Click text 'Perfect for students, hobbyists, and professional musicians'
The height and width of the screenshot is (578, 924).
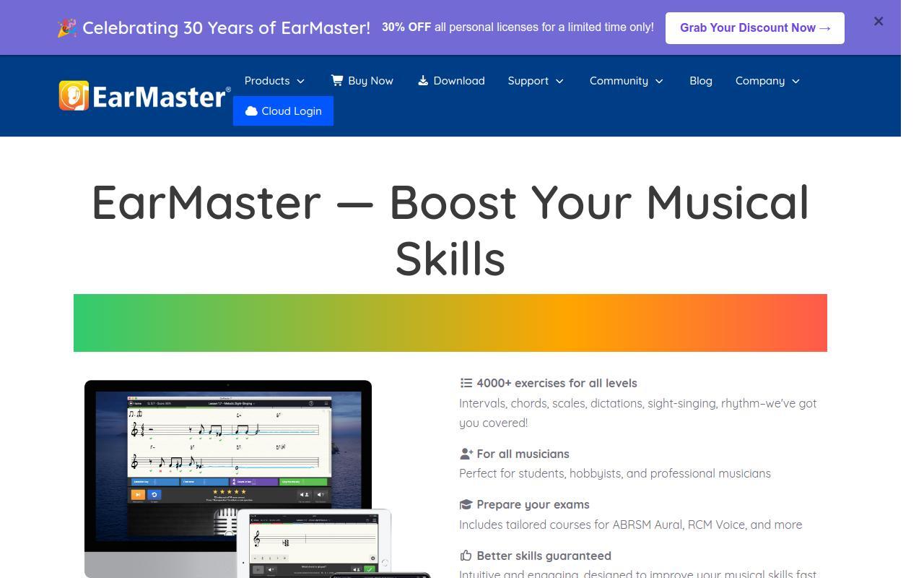pyautogui.click(x=615, y=473)
